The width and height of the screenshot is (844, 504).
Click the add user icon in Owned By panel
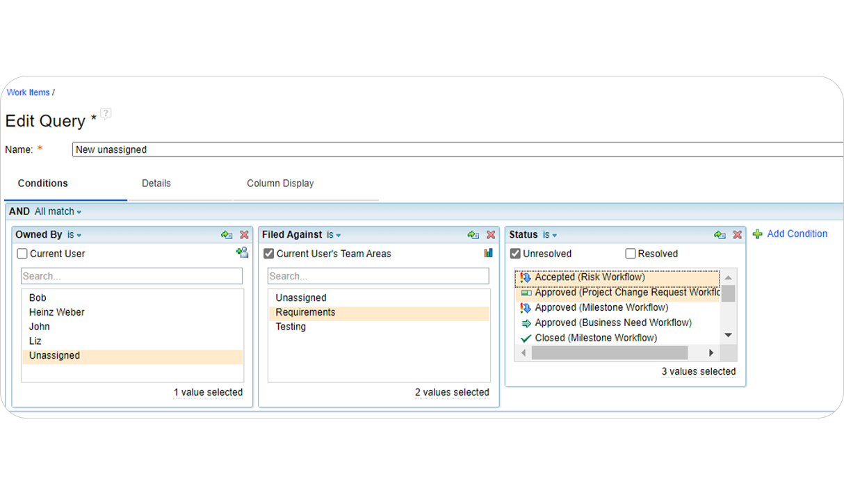242,253
